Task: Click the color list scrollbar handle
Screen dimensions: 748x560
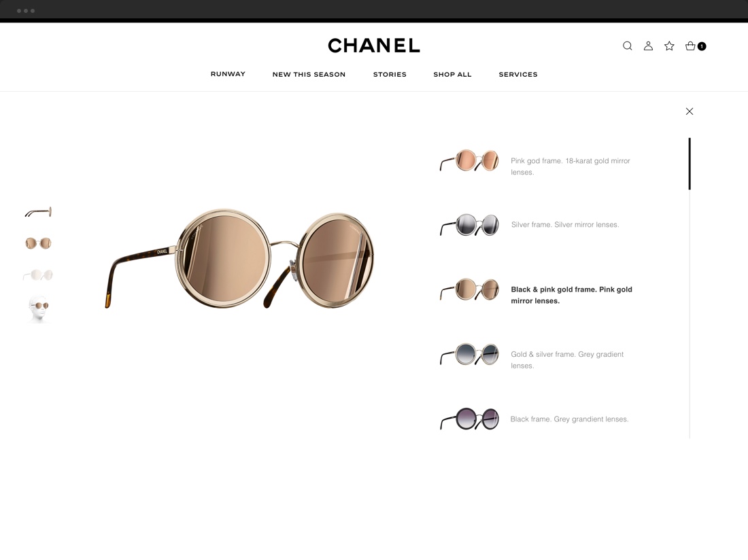Action: [690, 164]
